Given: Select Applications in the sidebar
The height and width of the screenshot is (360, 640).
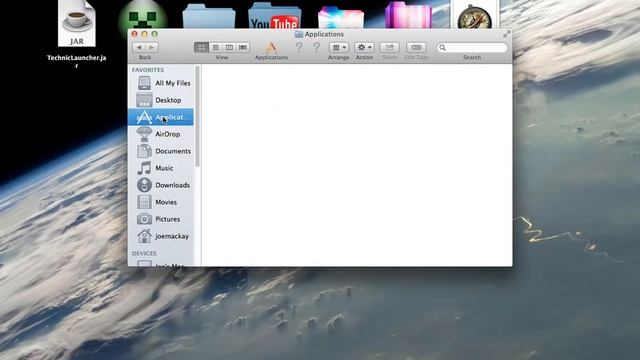Looking at the screenshot, I should click(x=161, y=117).
